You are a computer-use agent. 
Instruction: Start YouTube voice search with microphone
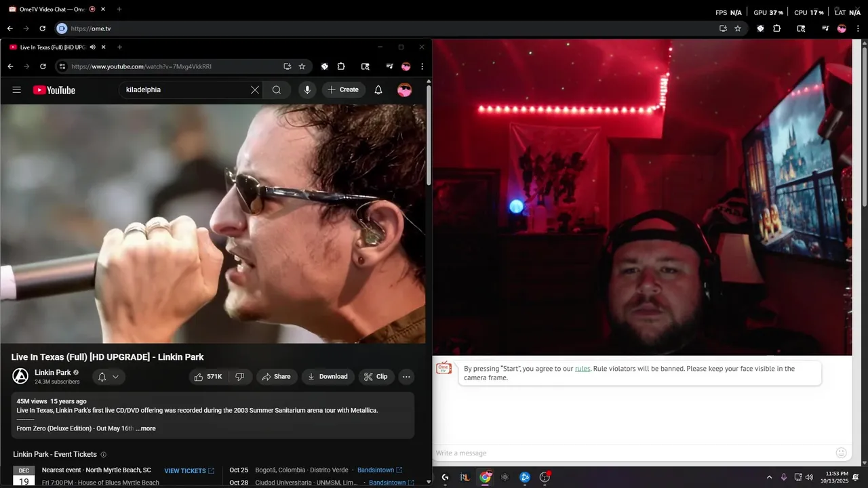pyautogui.click(x=307, y=90)
